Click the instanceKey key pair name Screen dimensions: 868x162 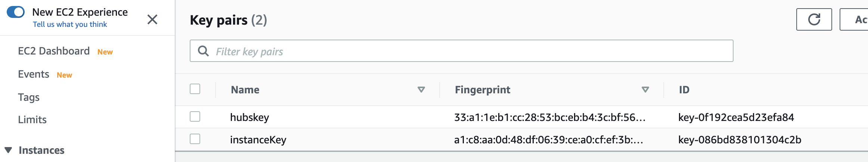point(258,140)
